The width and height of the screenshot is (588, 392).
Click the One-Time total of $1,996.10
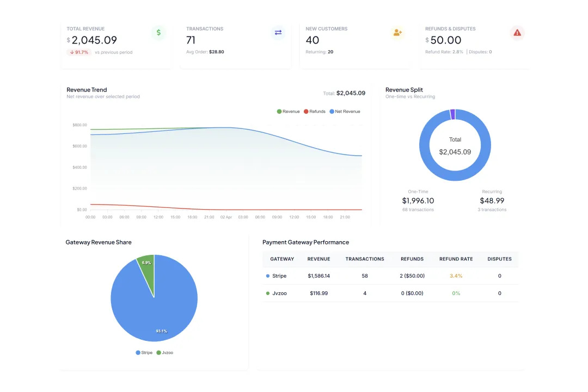[418, 200]
